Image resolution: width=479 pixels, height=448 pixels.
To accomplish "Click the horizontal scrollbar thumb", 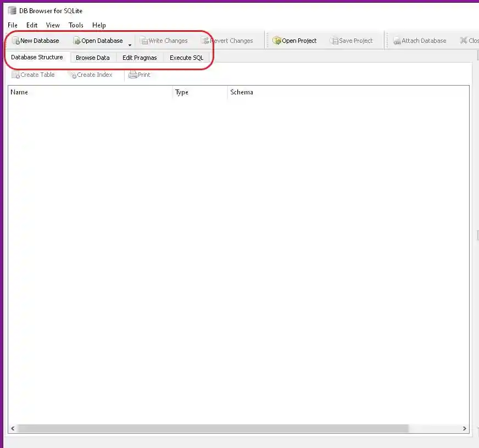I will (x=213, y=428).
